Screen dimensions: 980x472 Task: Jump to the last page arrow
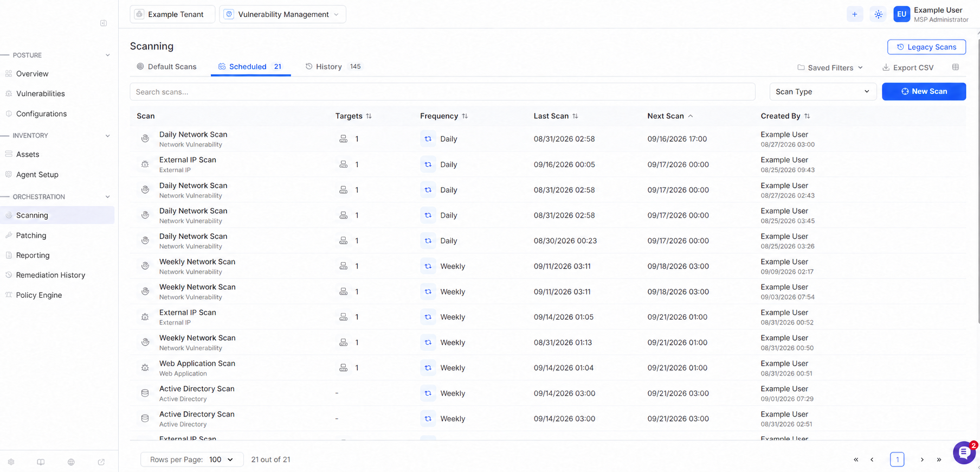[939, 460]
